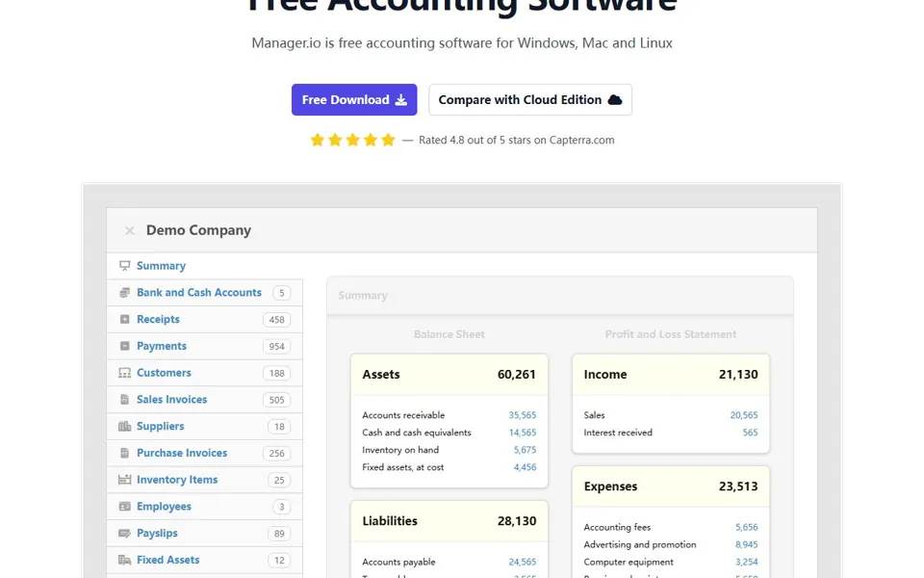Open Sales amount 20,565
This screenshot has height=578, width=924.
coord(744,415)
